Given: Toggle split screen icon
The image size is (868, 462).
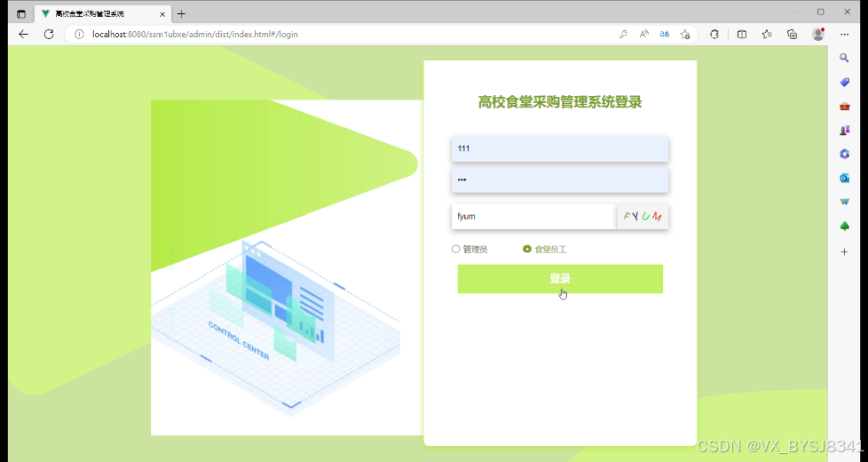Looking at the screenshot, I should (x=742, y=35).
